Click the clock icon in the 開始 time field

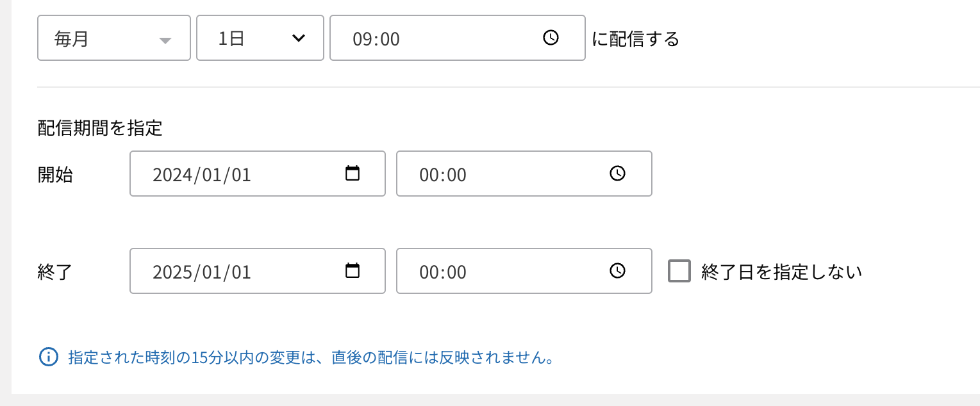tap(617, 174)
